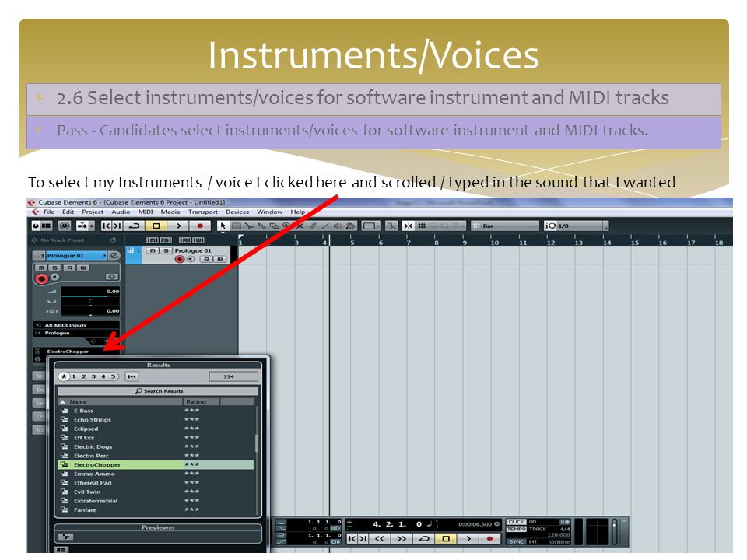
Task: Select the Range Selection tool
Action: coord(237,226)
